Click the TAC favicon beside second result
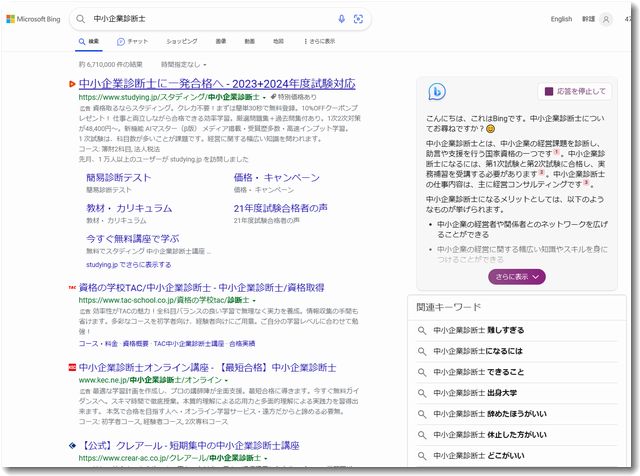Viewport: 640px width, 476px height. [x=72, y=287]
